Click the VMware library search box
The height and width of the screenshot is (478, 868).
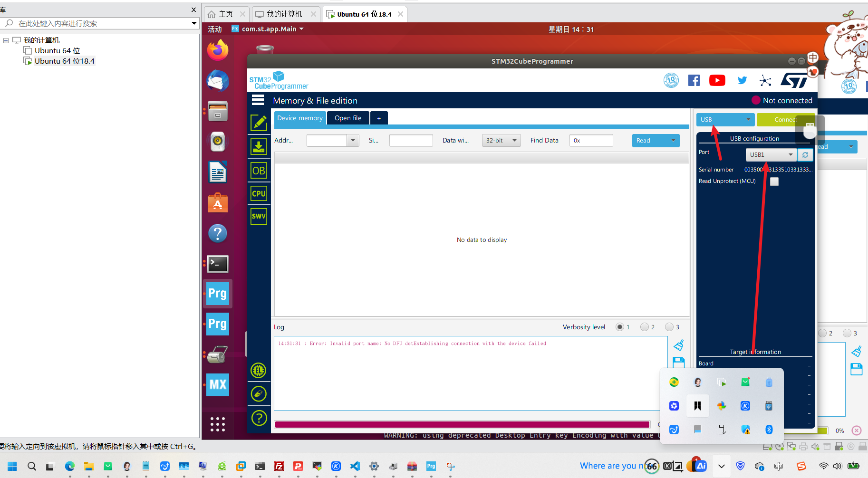[x=99, y=23]
